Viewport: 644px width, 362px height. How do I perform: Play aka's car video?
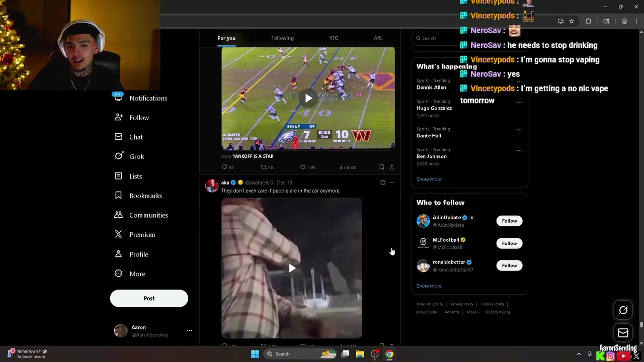(x=292, y=268)
